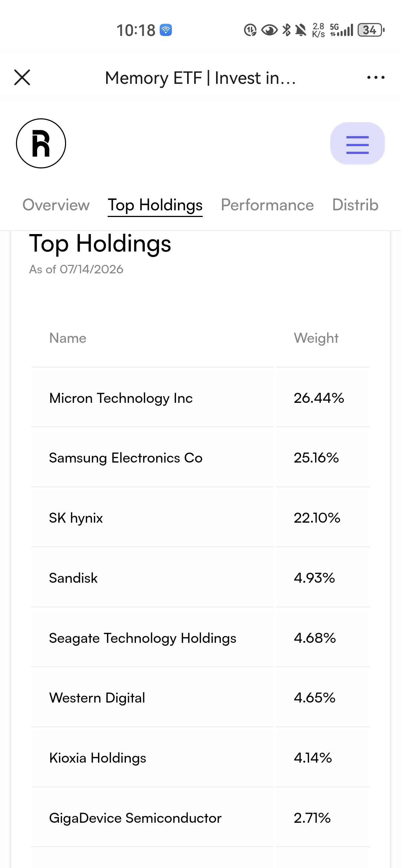Select the Micron Technology Inc row

pos(200,398)
